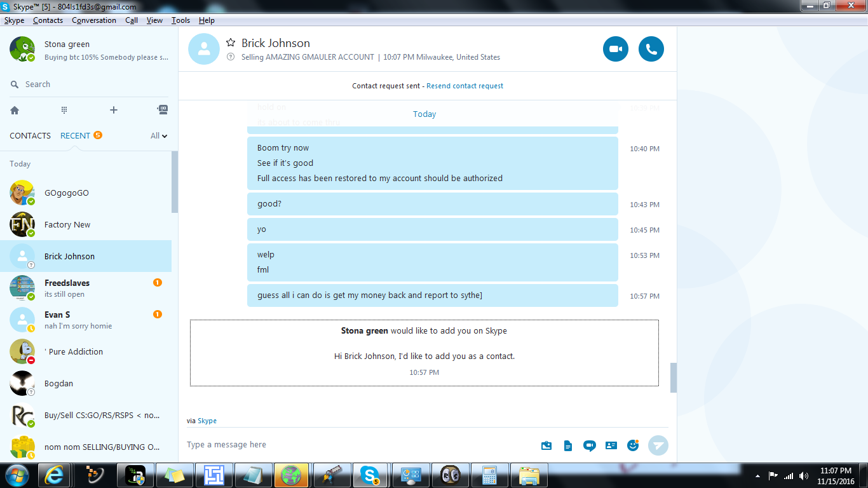Open the dial pad icon
The image size is (868, 488).
tap(64, 110)
